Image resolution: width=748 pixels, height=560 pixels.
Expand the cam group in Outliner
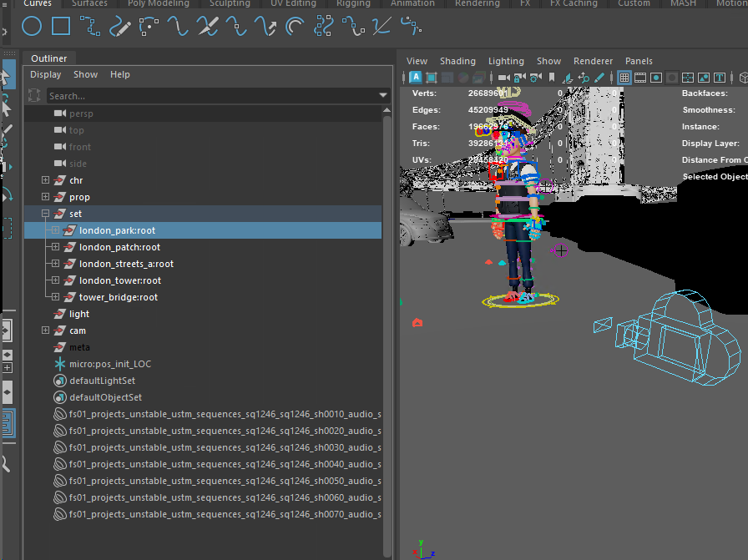(x=46, y=330)
